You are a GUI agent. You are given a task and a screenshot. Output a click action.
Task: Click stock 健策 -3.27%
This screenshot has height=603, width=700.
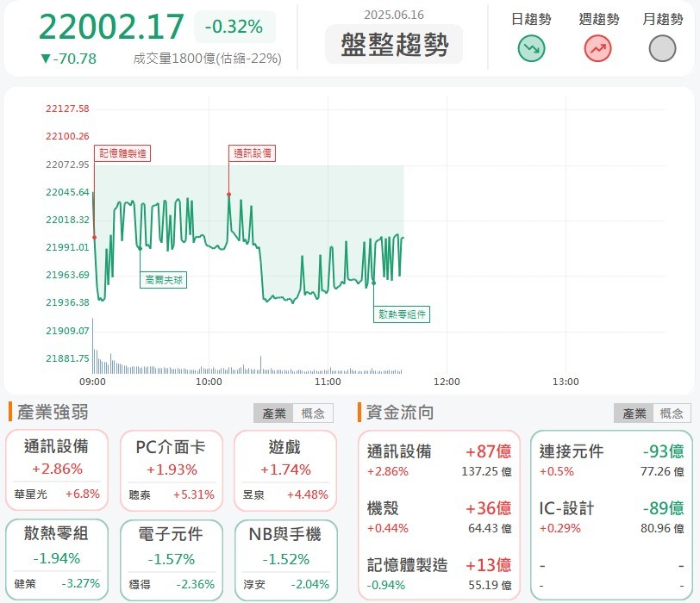[x=57, y=583]
